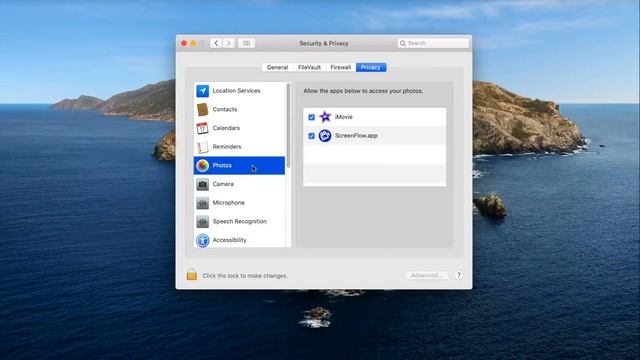640x360 pixels.
Task: Click the lock icon to make changes
Action: 191,275
